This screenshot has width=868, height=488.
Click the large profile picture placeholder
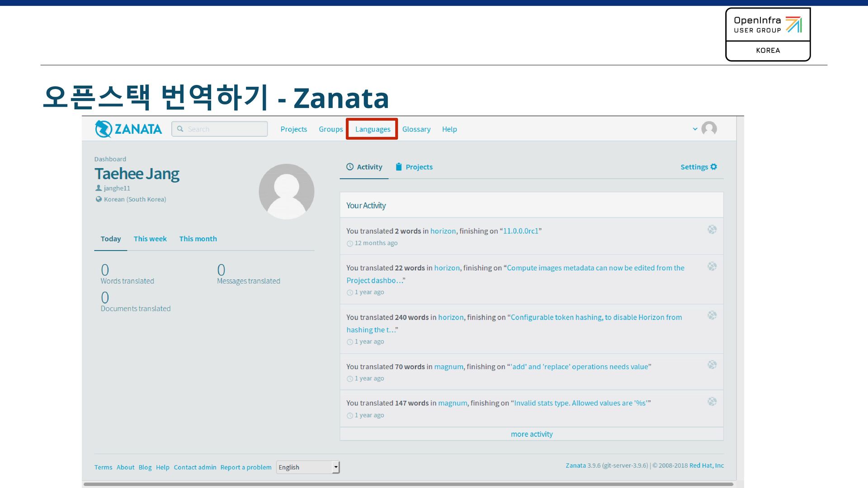(x=287, y=192)
